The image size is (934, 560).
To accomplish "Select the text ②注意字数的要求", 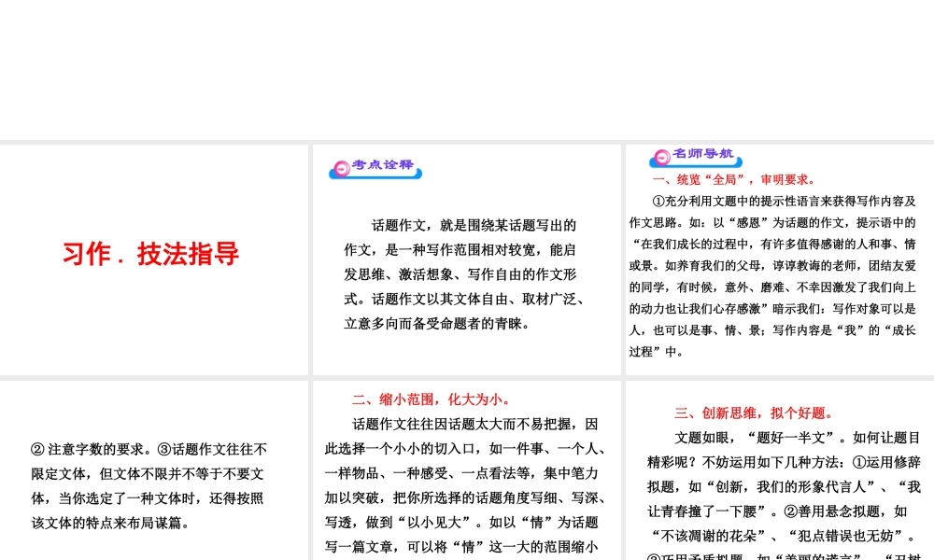I will (x=70, y=449).
